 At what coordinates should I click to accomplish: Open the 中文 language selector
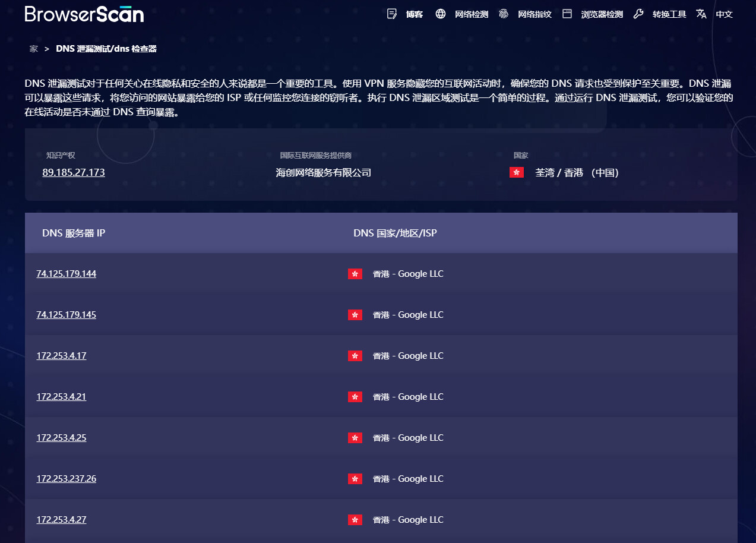[x=725, y=14]
